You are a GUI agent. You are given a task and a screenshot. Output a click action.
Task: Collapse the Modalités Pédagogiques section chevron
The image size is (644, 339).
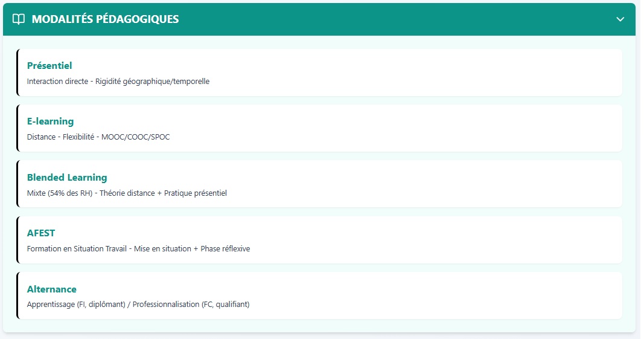(x=620, y=19)
